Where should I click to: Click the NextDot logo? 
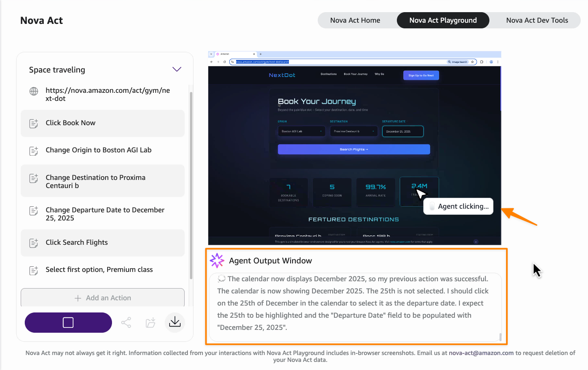point(282,75)
